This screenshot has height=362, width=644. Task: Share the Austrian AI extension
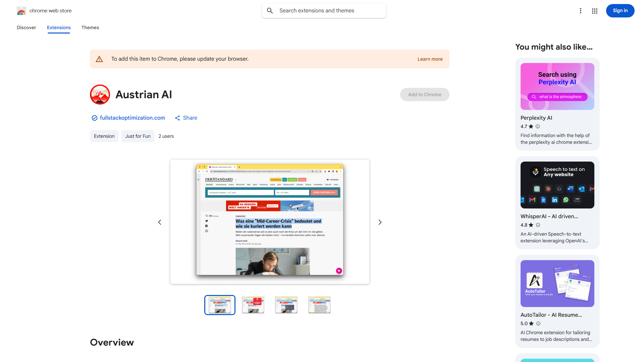[186, 118]
